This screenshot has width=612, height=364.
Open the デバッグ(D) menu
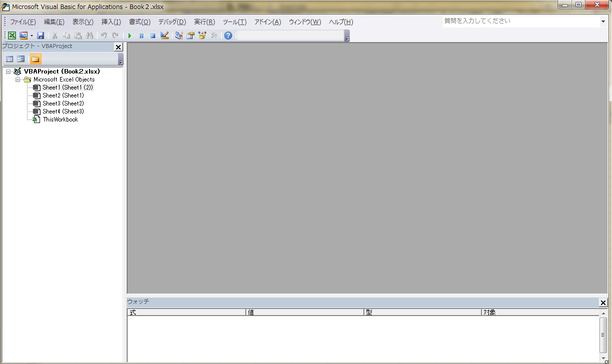(172, 22)
